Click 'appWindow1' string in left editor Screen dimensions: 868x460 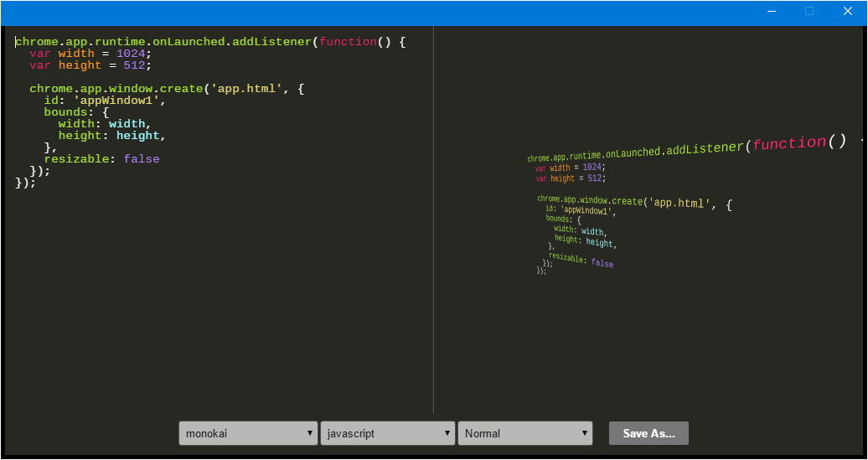tap(116, 101)
